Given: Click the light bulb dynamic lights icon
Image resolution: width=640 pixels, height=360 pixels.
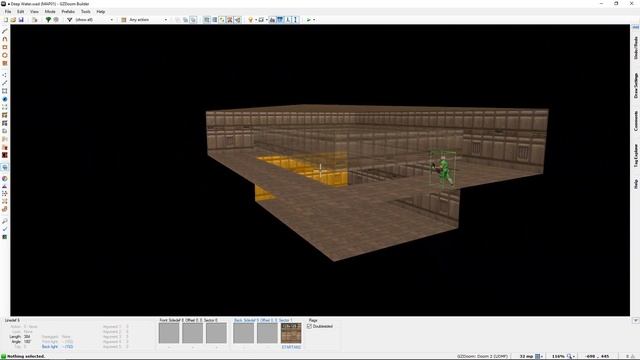Looking at the screenshot, I should [x=250, y=20].
